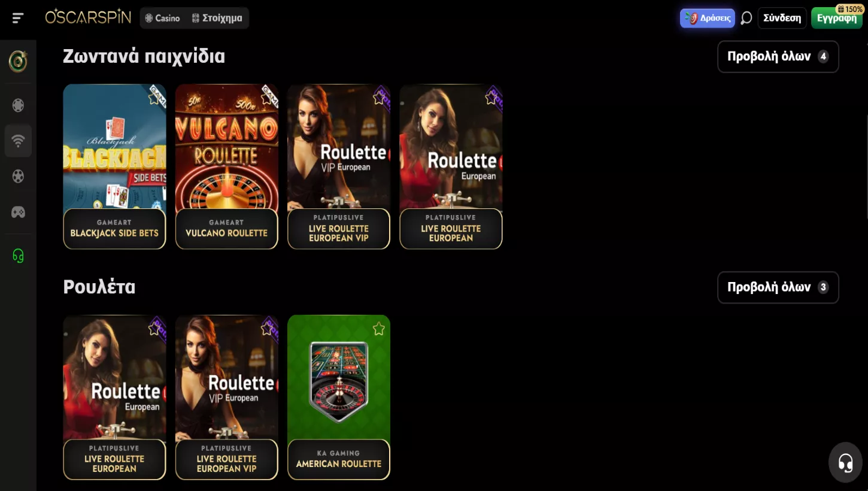The height and width of the screenshot is (491, 868).
Task: Favorite Blackjack Side Bets with star
Action: point(154,98)
